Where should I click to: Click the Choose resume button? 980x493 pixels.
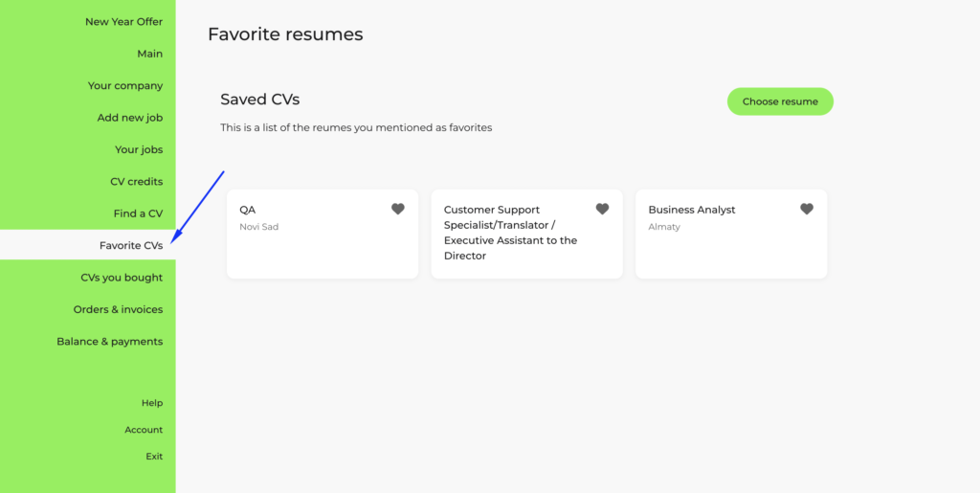click(780, 101)
